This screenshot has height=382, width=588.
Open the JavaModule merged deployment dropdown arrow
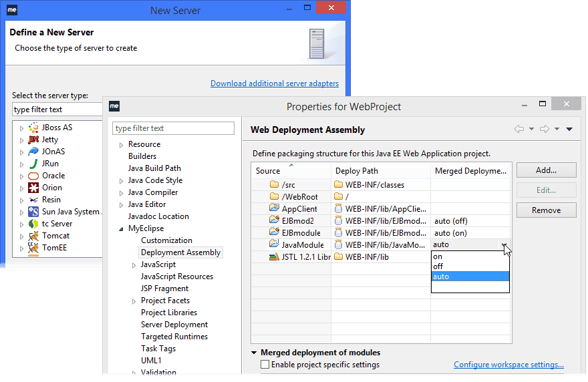(504, 244)
